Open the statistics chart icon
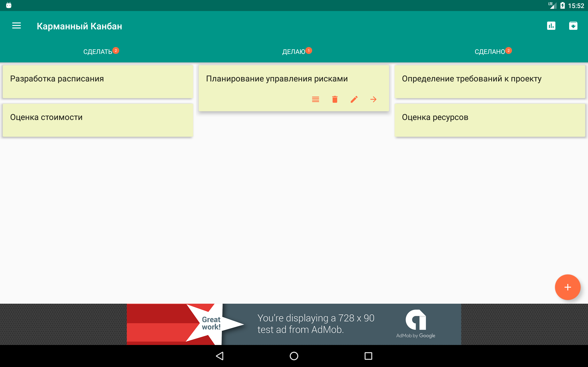This screenshot has height=367, width=588. [551, 26]
